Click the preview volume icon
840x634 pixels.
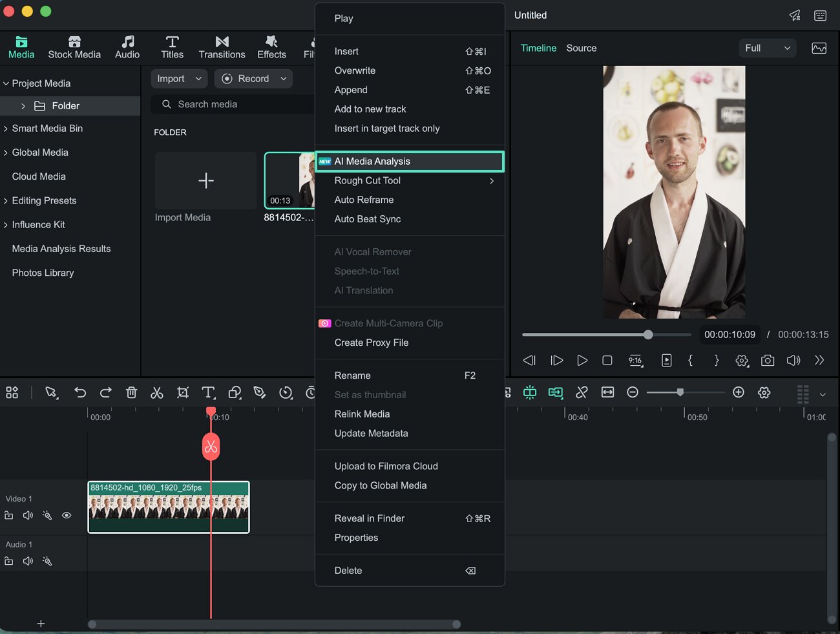(793, 361)
